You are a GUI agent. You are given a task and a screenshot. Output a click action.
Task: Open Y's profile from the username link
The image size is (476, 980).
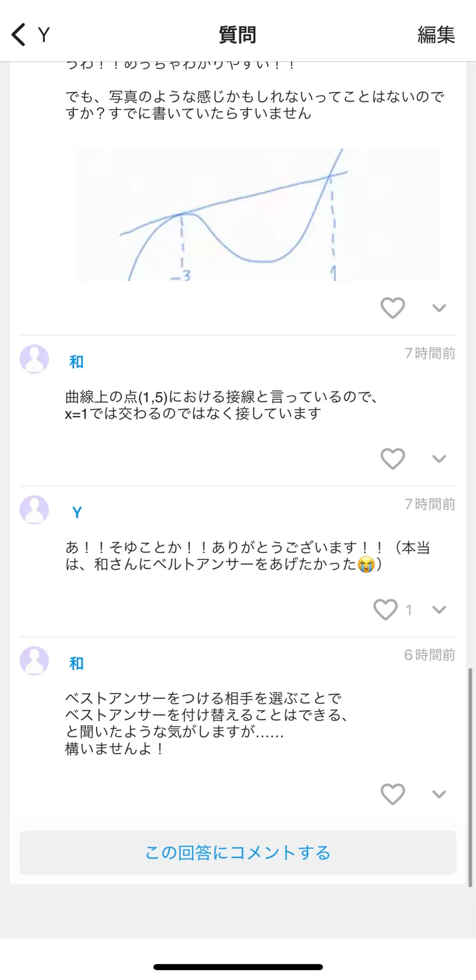click(x=77, y=513)
